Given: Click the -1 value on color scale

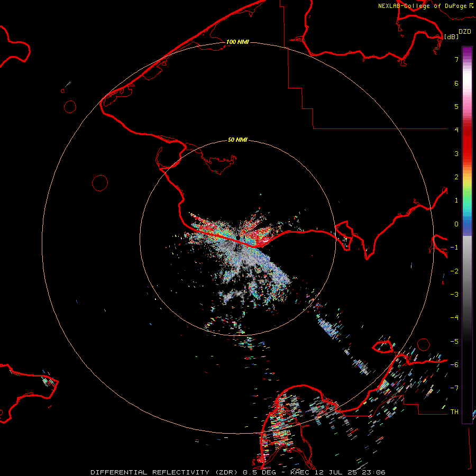Looking at the screenshot, I should 454,248.
